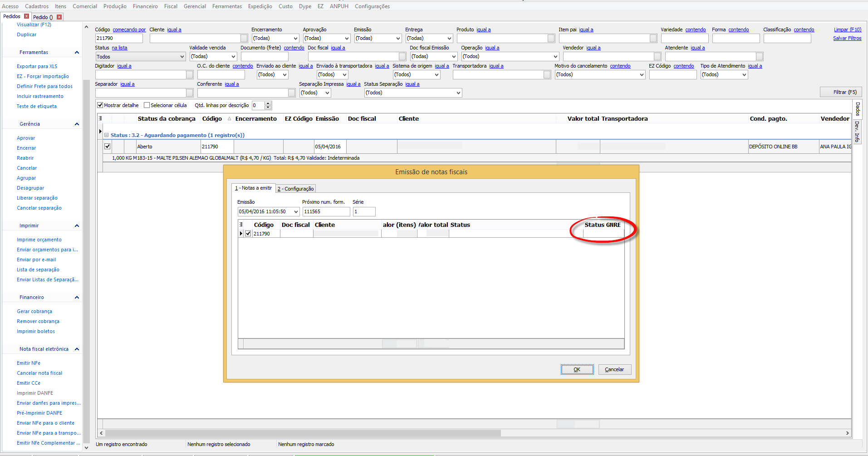This screenshot has width=868, height=456.
Task: Click the Limpar (F10) link
Action: click(848, 29)
